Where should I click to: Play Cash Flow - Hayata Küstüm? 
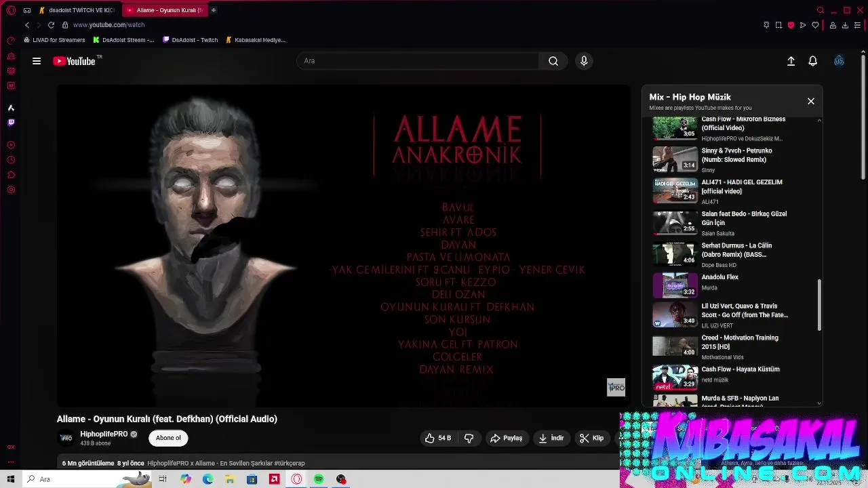click(x=719, y=378)
